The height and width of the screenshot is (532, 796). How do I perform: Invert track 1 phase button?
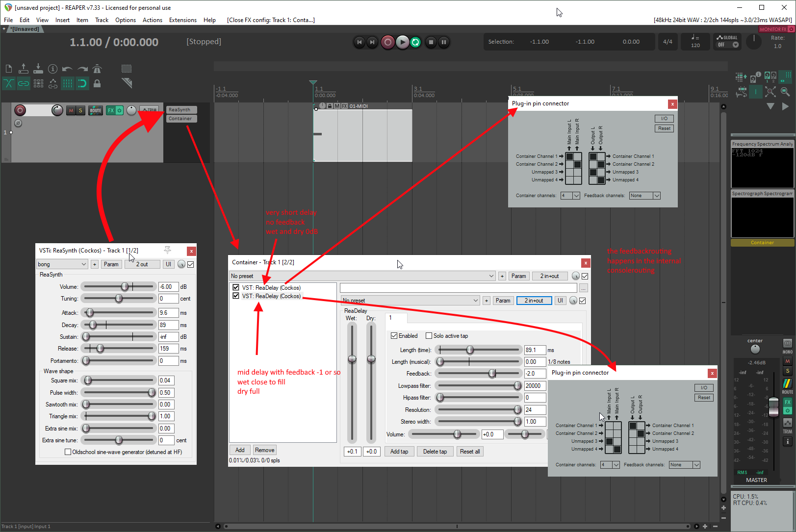pyautogui.click(x=18, y=123)
